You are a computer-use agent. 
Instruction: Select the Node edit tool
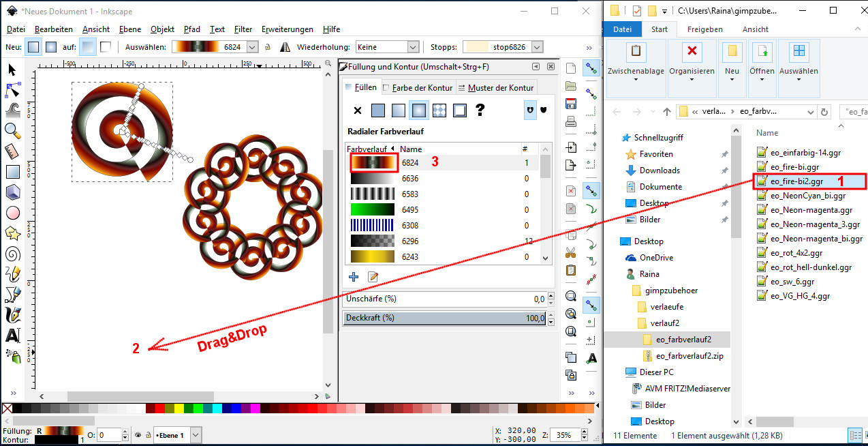pyautogui.click(x=12, y=90)
